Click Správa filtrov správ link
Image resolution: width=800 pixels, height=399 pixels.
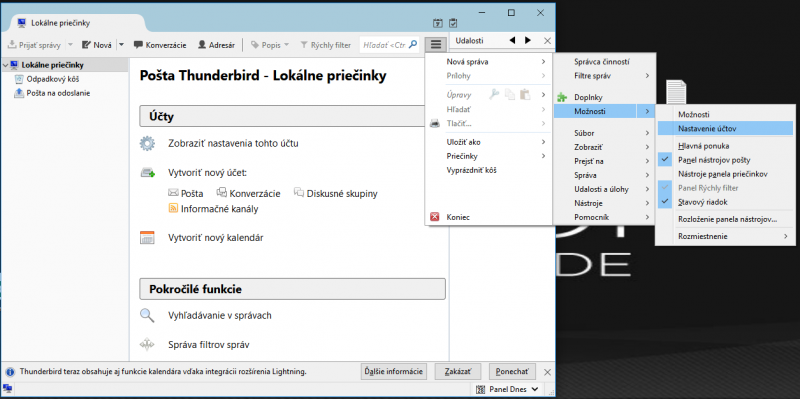point(209,345)
